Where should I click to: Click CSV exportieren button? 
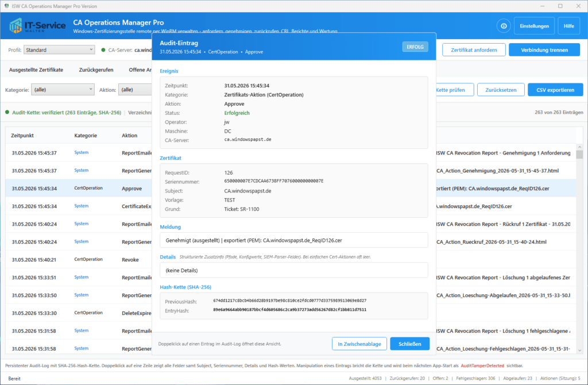pyautogui.click(x=555, y=90)
